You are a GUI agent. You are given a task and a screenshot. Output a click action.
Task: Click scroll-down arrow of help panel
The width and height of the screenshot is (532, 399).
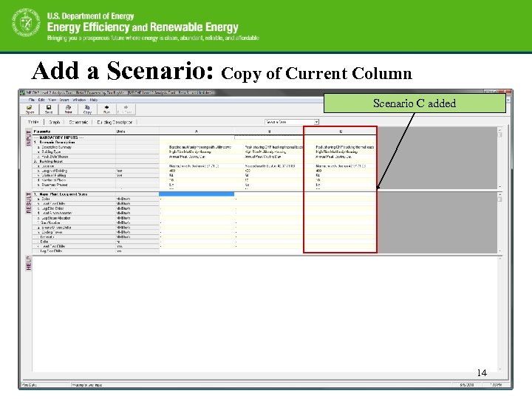pos(499,369)
